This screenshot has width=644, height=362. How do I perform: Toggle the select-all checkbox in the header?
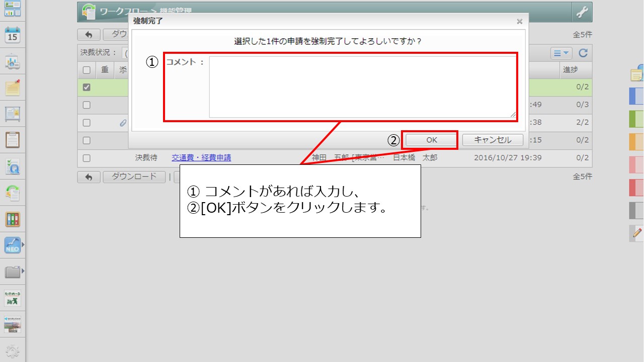click(x=86, y=70)
